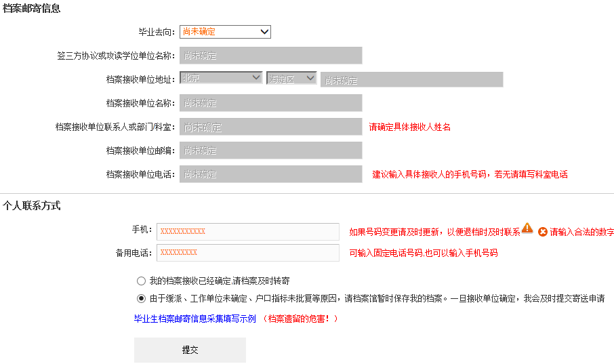Select radio option starting with '由于缓派、工作单位未确定'
614x364 pixels.
point(141,298)
